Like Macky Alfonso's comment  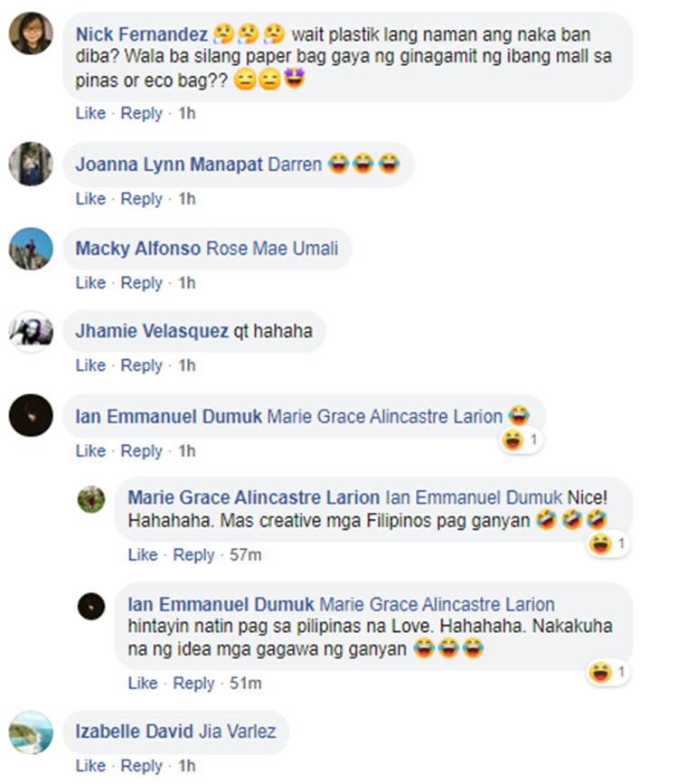pyautogui.click(x=90, y=283)
